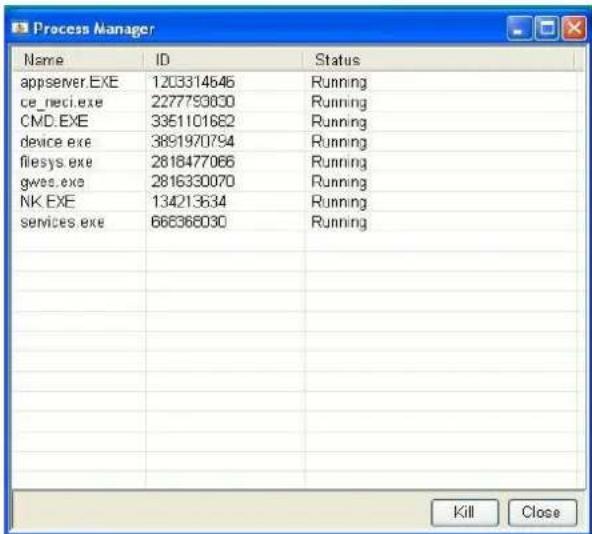The height and width of the screenshot is (534, 592).
Task: Click Running status of filesys.exe
Action: click(339, 162)
